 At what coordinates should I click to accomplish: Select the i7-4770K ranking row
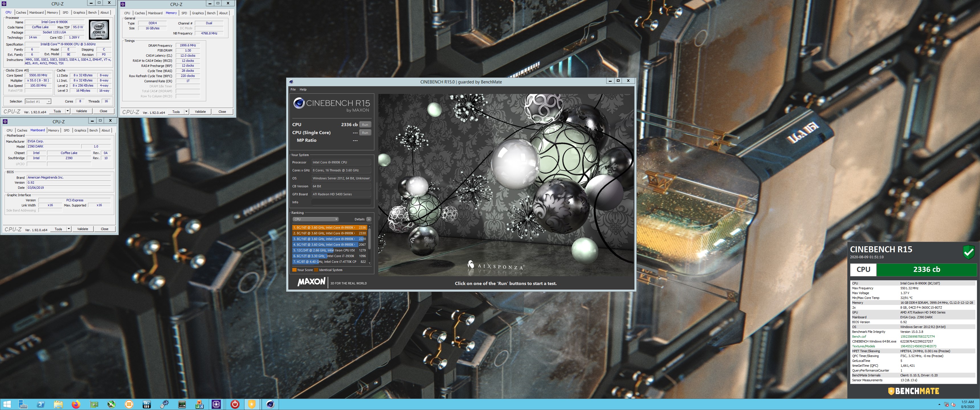[x=329, y=262]
